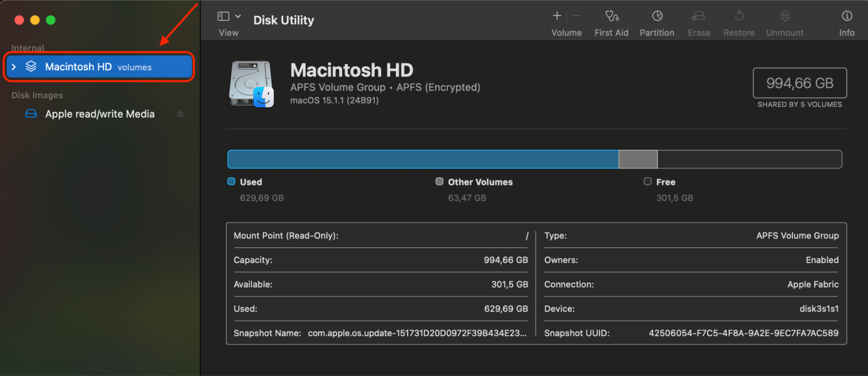Click macOS 15.1.1 (24B91) version text

(x=334, y=101)
